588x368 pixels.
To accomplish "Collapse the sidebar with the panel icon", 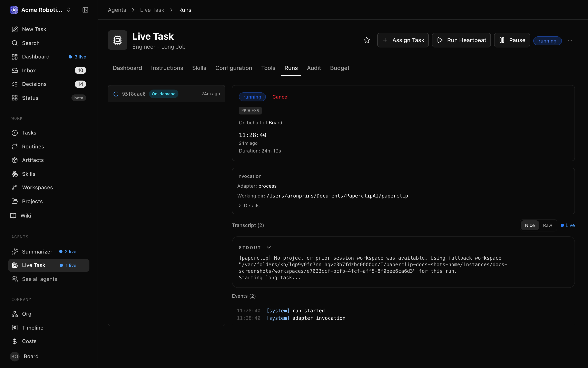I will 85,10.
